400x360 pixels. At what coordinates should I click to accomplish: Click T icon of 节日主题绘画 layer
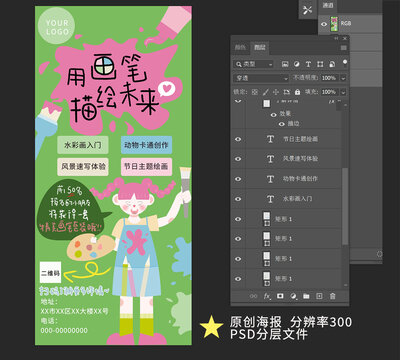(270, 139)
